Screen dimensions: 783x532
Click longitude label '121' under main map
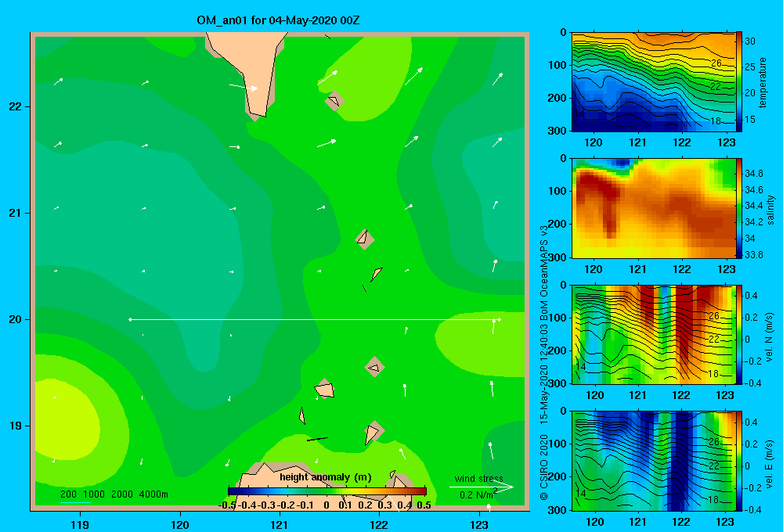click(x=280, y=524)
